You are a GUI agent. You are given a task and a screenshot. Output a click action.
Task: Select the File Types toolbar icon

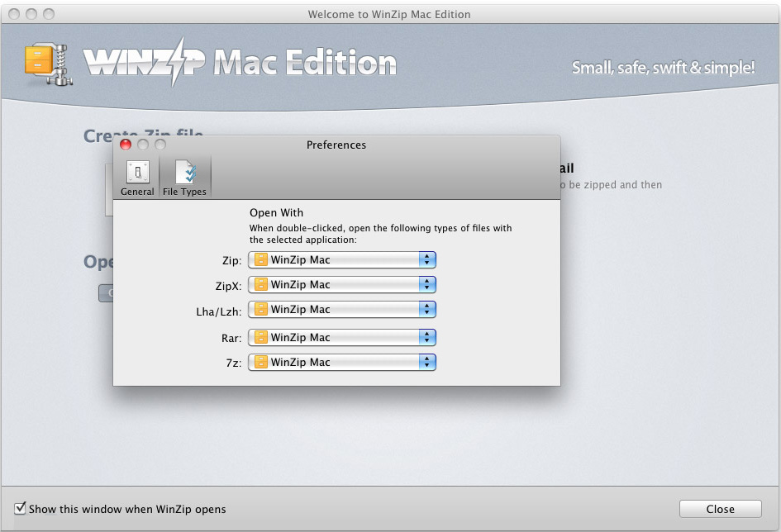[x=185, y=178]
